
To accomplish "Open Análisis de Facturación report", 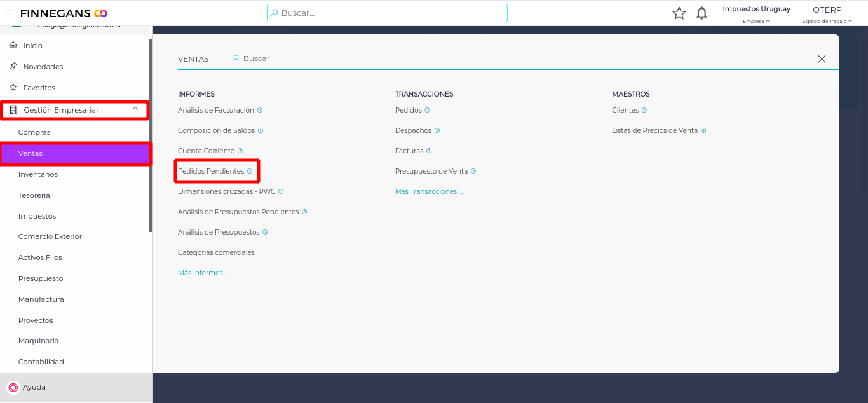I will [216, 110].
